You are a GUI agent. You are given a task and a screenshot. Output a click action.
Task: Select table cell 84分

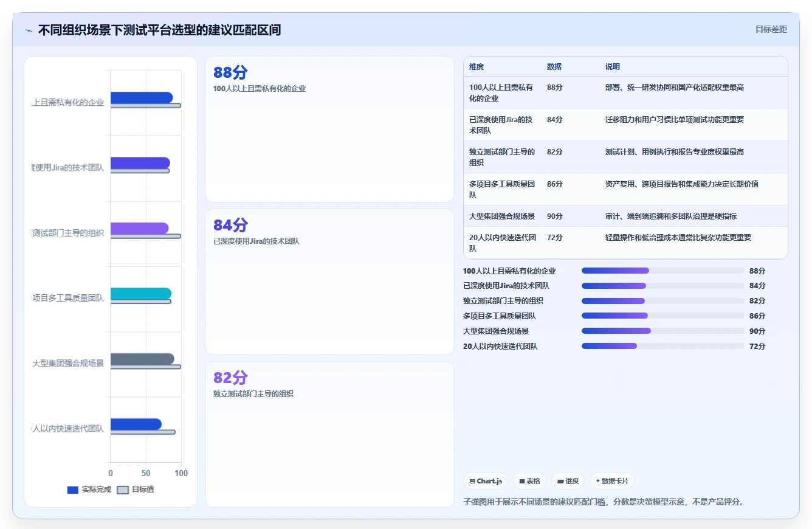click(x=555, y=120)
